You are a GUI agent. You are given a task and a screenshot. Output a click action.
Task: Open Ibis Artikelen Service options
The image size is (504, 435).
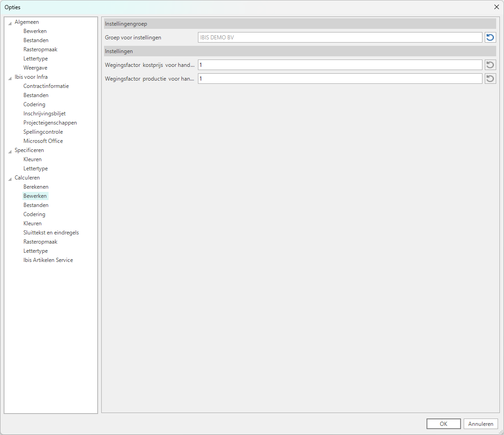[48, 260]
